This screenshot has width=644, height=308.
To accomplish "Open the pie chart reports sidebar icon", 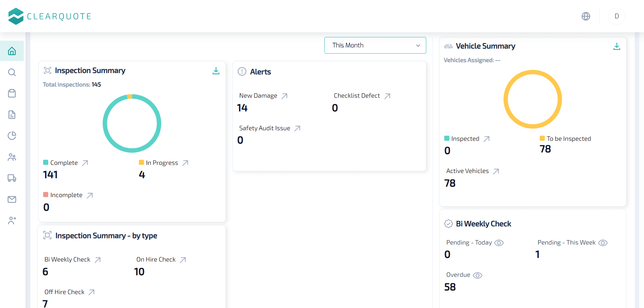I will coord(12,136).
